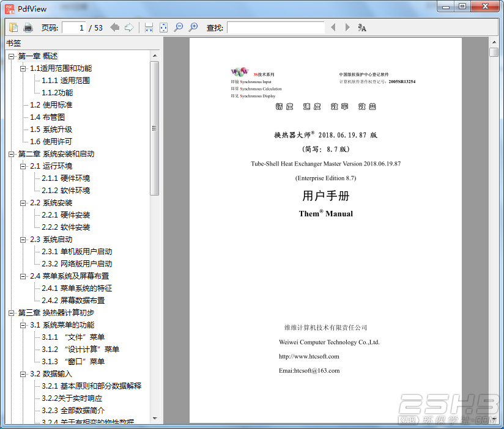Collapse the 1.1适用范围和功能 node
504x429 pixels.
[x=23, y=68]
